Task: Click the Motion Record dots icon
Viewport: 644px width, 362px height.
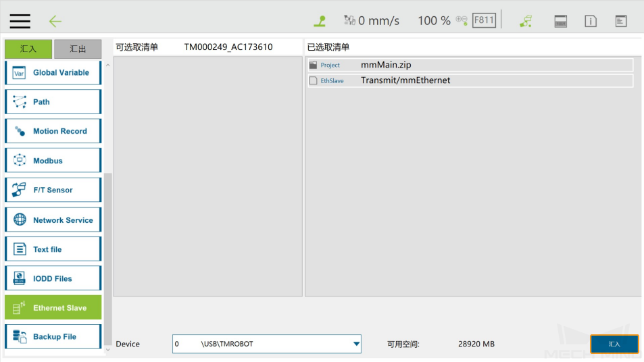Action: point(20,131)
